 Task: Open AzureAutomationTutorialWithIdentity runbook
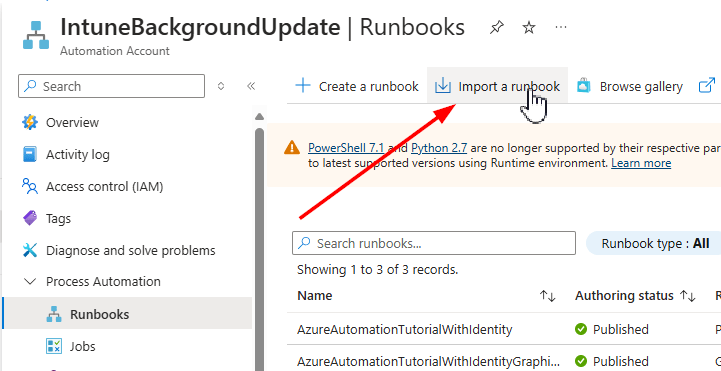404,330
